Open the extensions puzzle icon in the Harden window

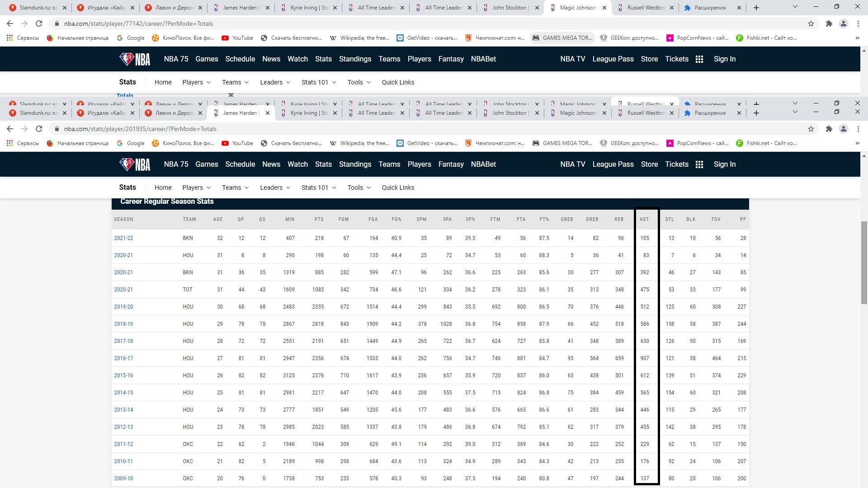[829, 129]
